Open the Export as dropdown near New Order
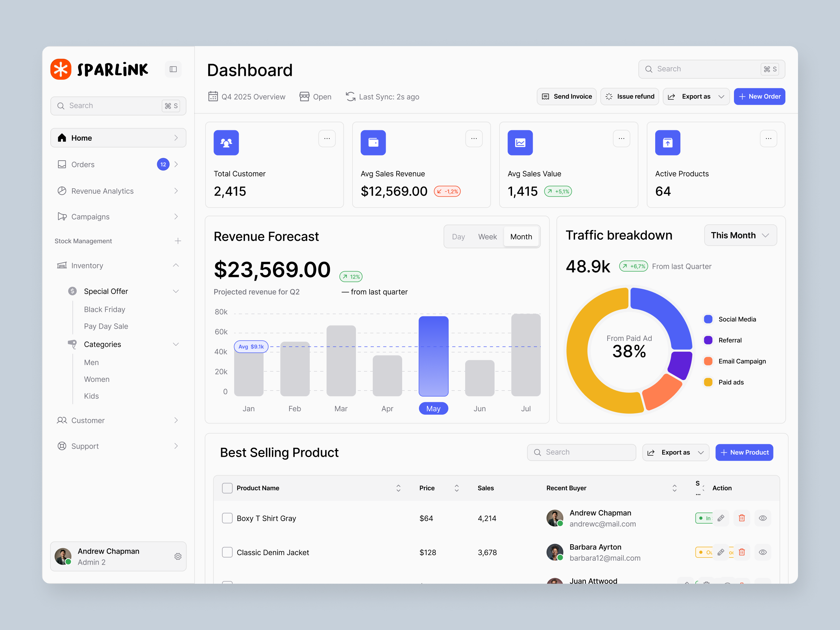840x630 pixels. (x=696, y=97)
